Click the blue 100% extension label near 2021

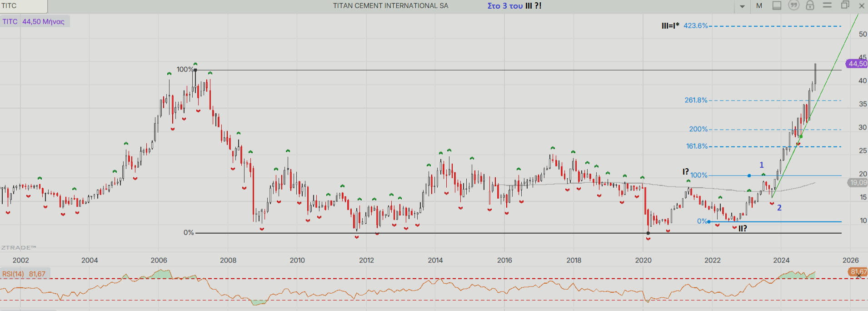click(x=699, y=175)
